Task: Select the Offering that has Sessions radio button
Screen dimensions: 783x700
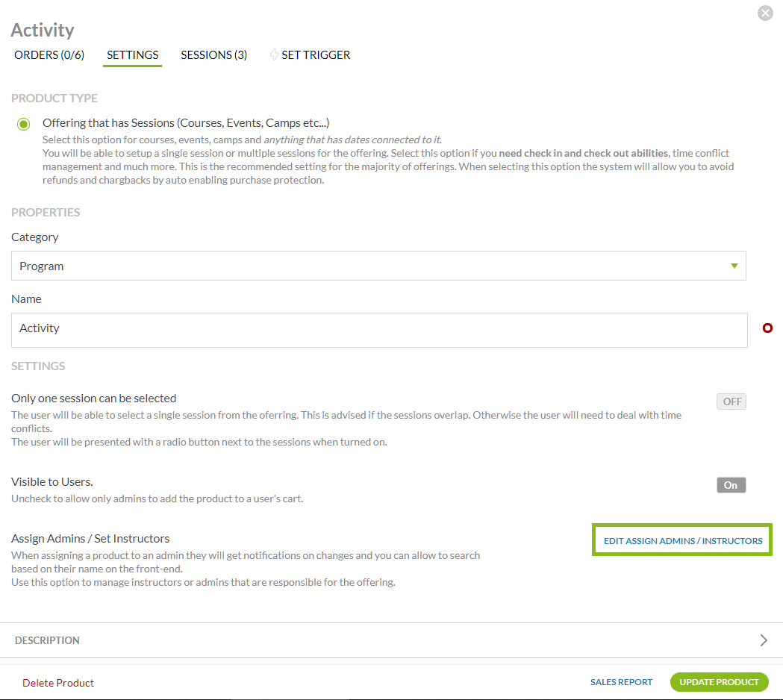Action: (24, 124)
